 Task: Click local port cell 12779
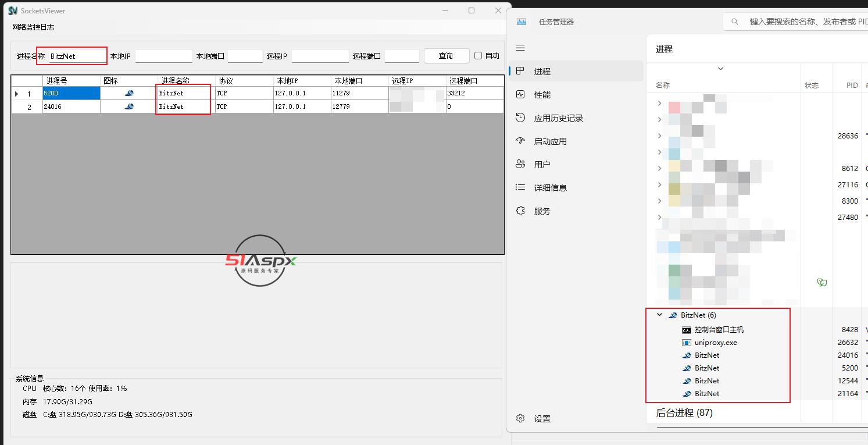pyautogui.click(x=360, y=106)
